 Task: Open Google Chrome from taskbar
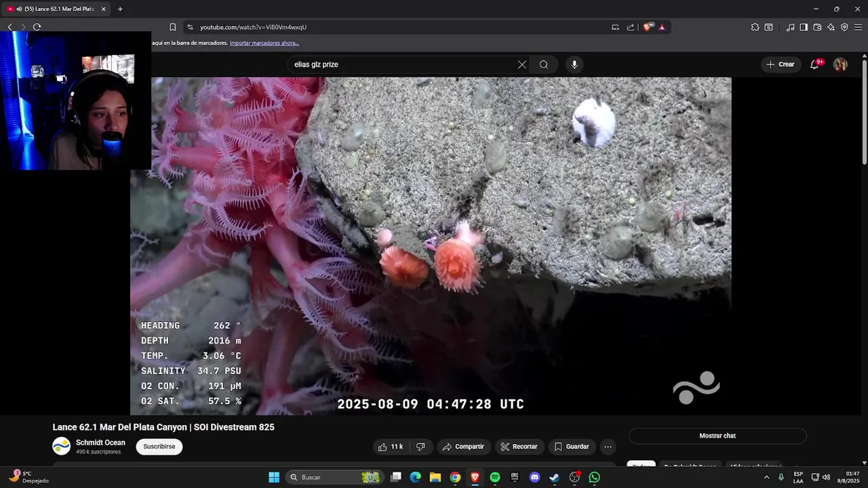pyautogui.click(x=455, y=477)
